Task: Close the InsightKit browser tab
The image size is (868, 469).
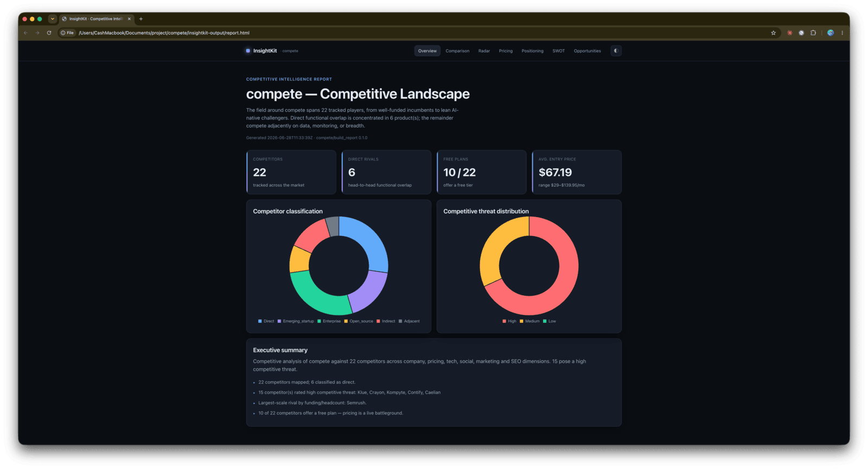Action: [129, 19]
